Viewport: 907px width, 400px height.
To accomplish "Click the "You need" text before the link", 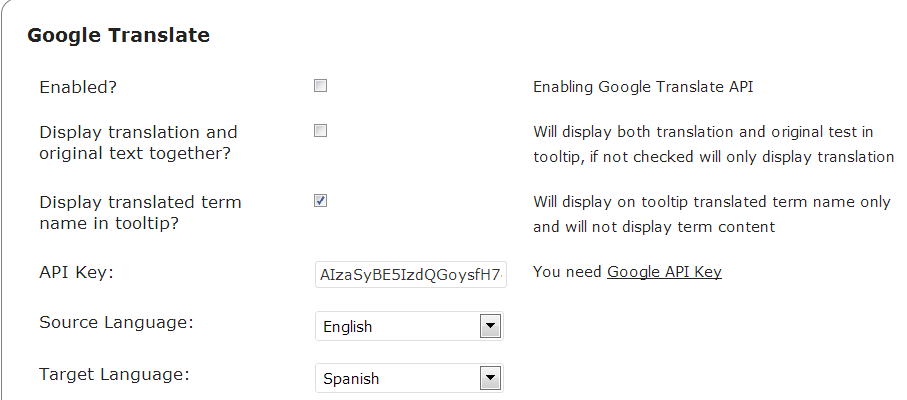I will pos(568,272).
